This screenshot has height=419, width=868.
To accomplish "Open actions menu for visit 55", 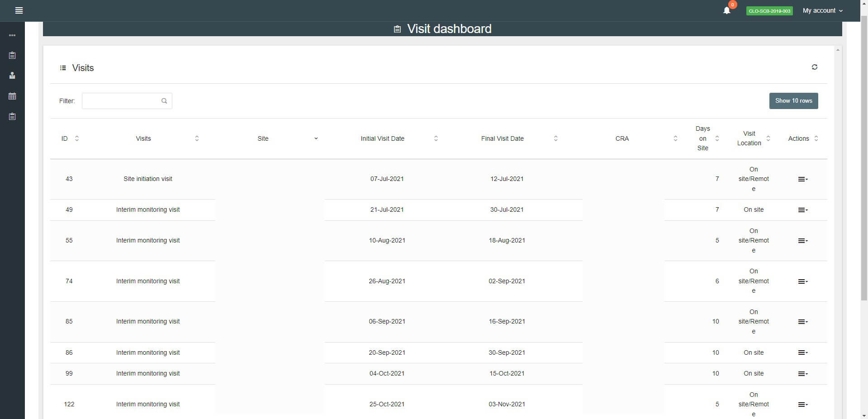I will [803, 241].
